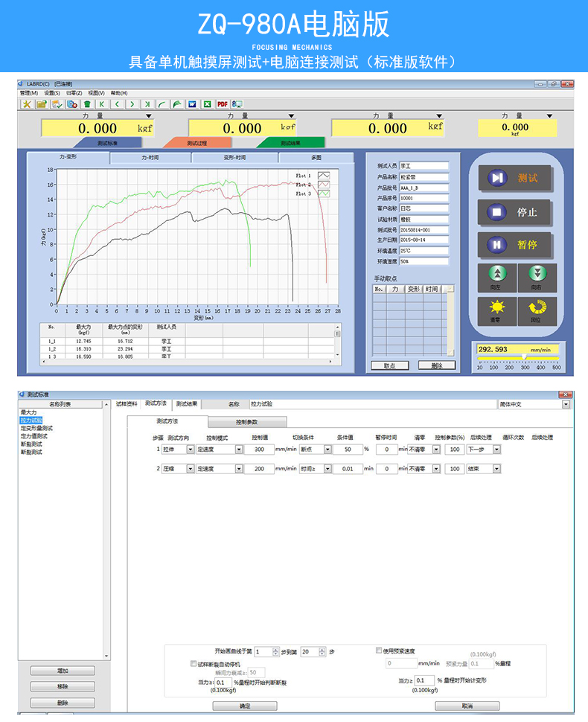Click the Word export icon in toolbar
588x722 pixels.
[192, 104]
